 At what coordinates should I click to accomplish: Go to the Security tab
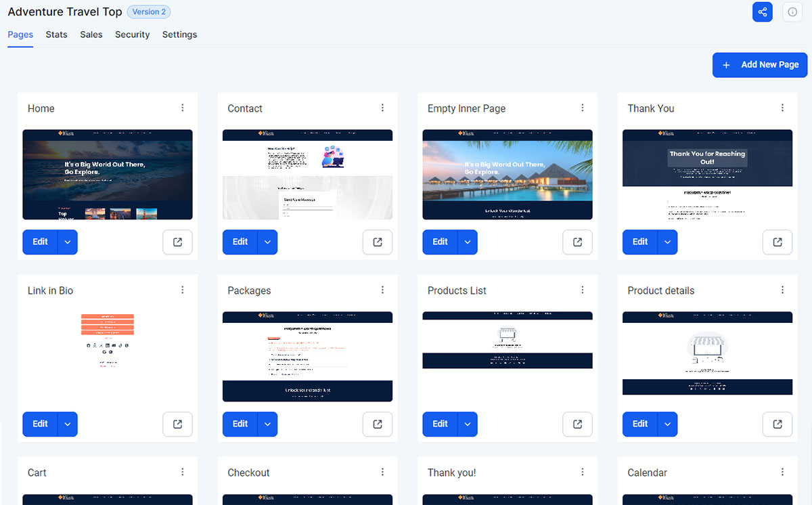tap(132, 35)
